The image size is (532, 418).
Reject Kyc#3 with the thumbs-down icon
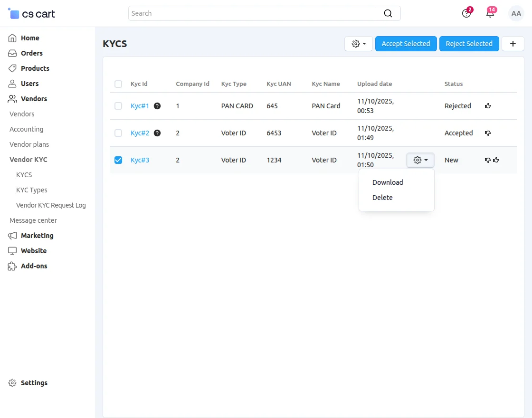click(x=488, y=160)
